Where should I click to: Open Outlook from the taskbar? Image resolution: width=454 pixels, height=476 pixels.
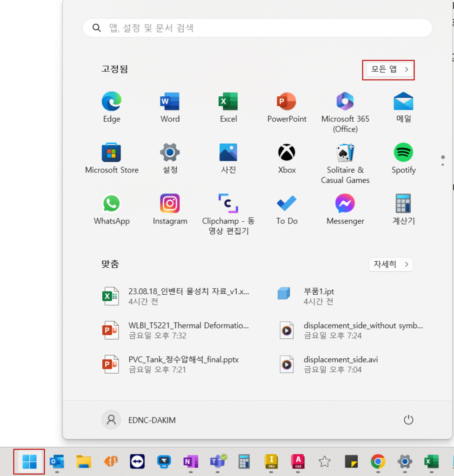(x=57, y=462)
